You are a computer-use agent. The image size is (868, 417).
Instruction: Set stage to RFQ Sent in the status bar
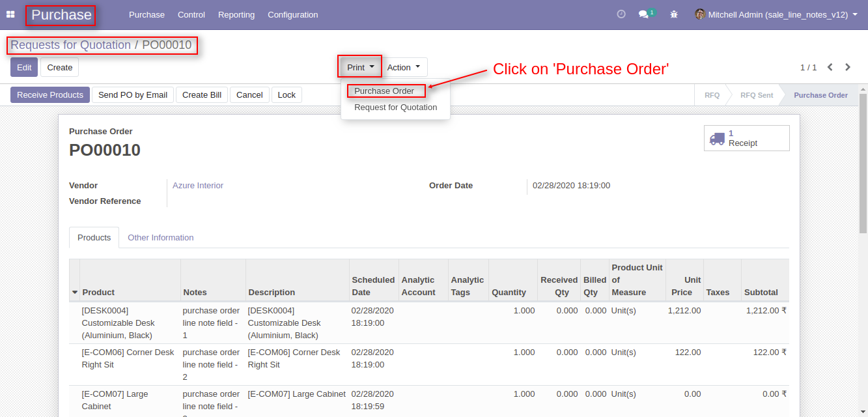point(756,94)
